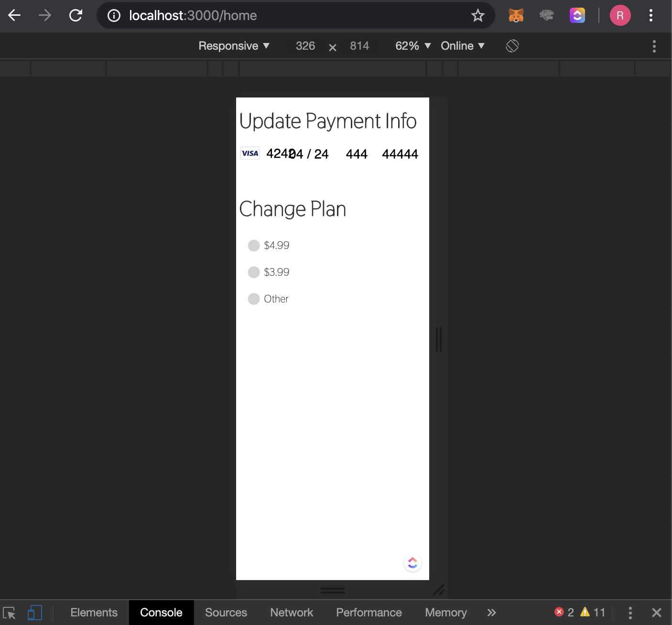Image resolution: width=672 pixels, height=625 pixels.
Task: Click the postal code field 44444
Action: [400, 154]
